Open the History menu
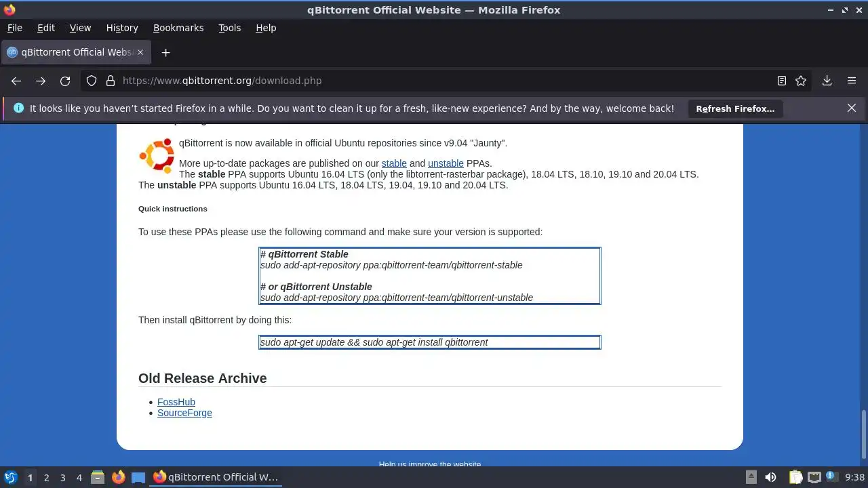 click(x=122, y=28)
